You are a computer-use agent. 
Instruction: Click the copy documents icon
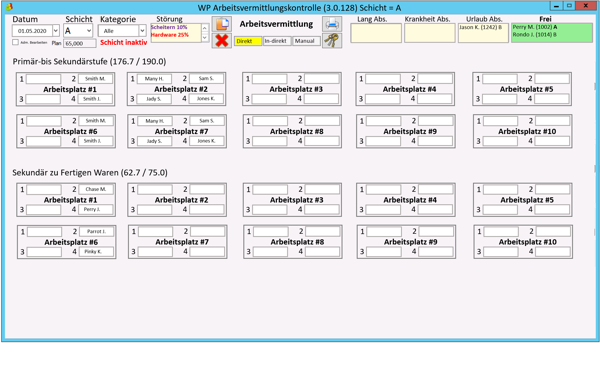click(x=222, y=24)
